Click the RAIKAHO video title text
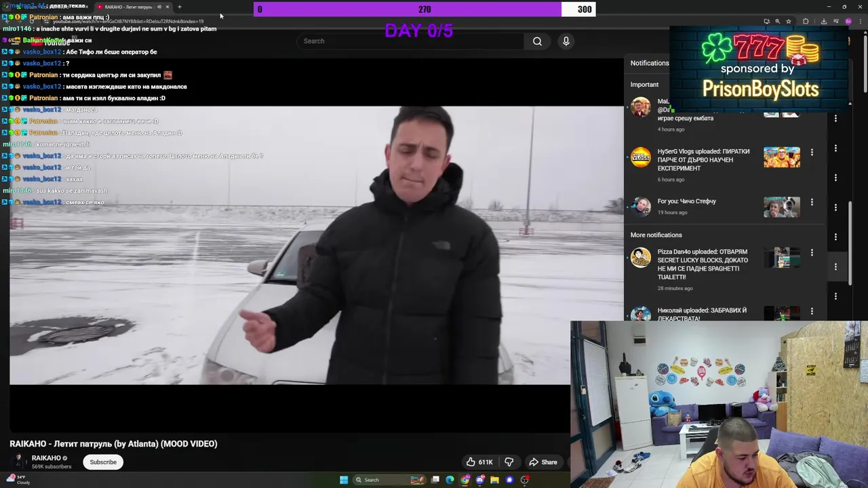 113,444
